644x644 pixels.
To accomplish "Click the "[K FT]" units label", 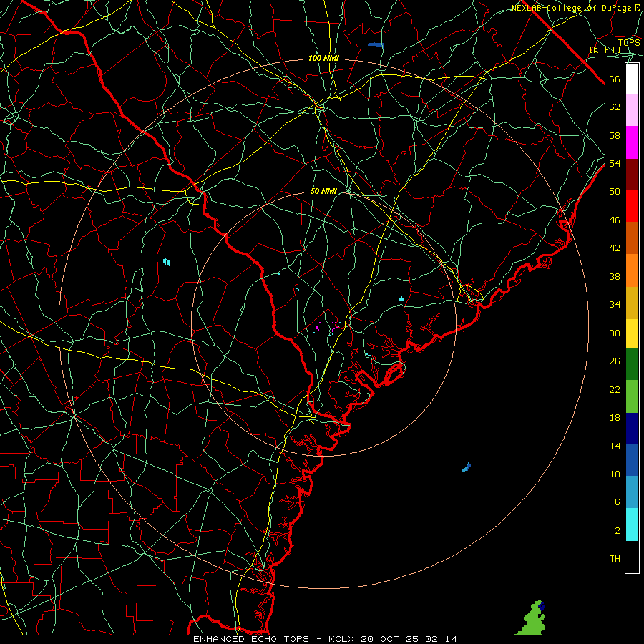I will [605, 49].
